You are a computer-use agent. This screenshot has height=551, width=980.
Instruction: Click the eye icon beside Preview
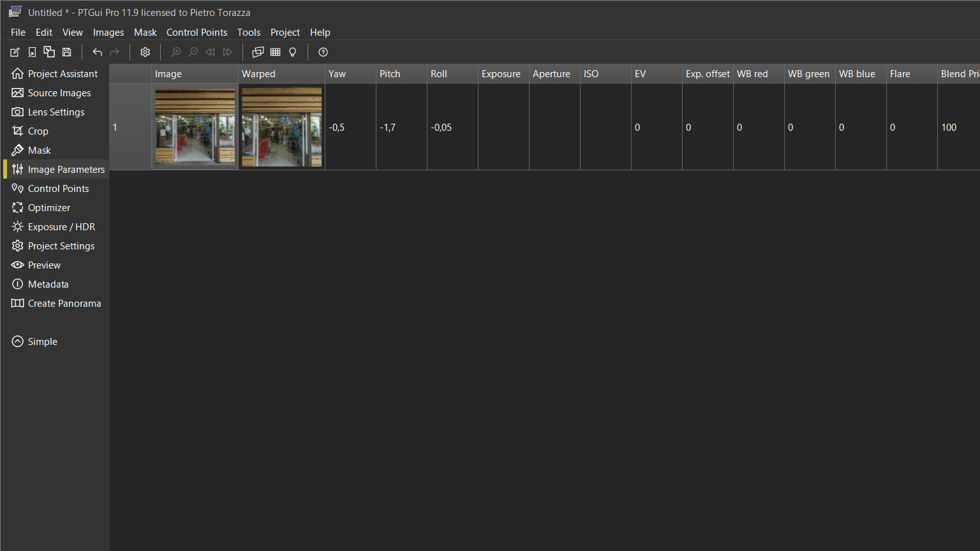(x=17, y=265)
